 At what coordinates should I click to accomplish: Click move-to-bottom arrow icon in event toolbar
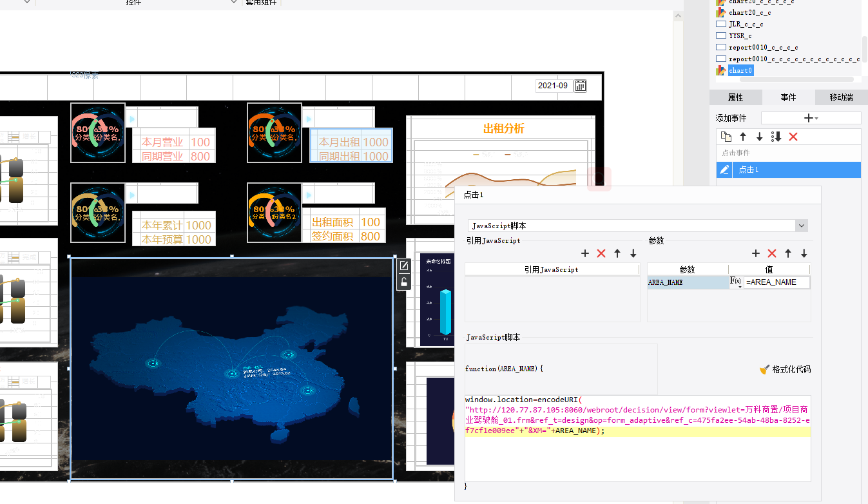pos(776,137)
